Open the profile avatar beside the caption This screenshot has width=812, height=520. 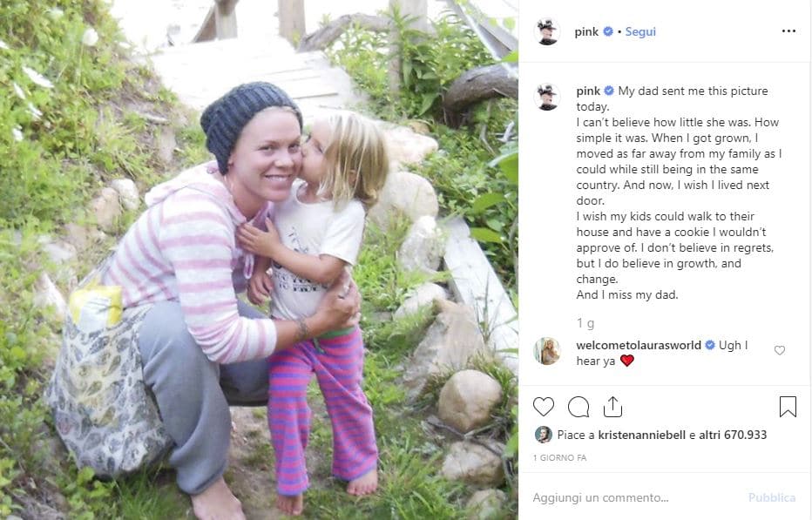(546, 97)
